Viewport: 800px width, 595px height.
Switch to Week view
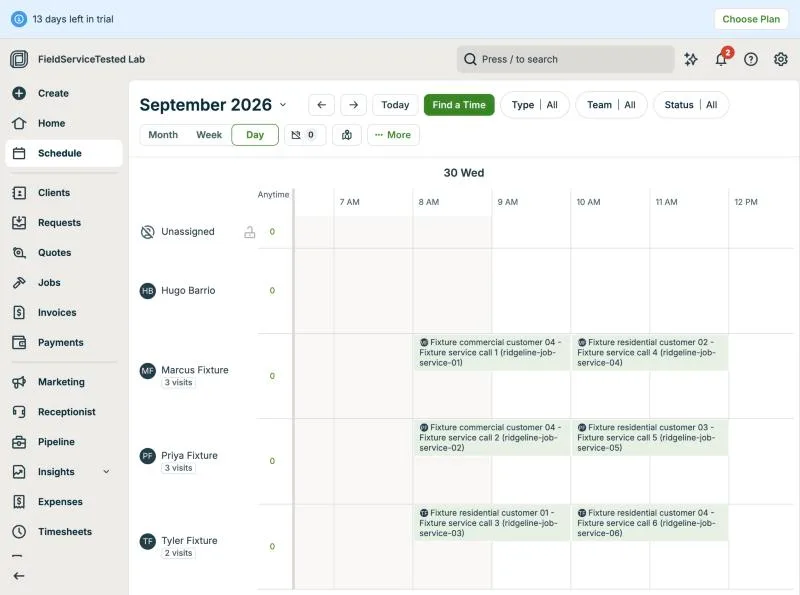209,135
